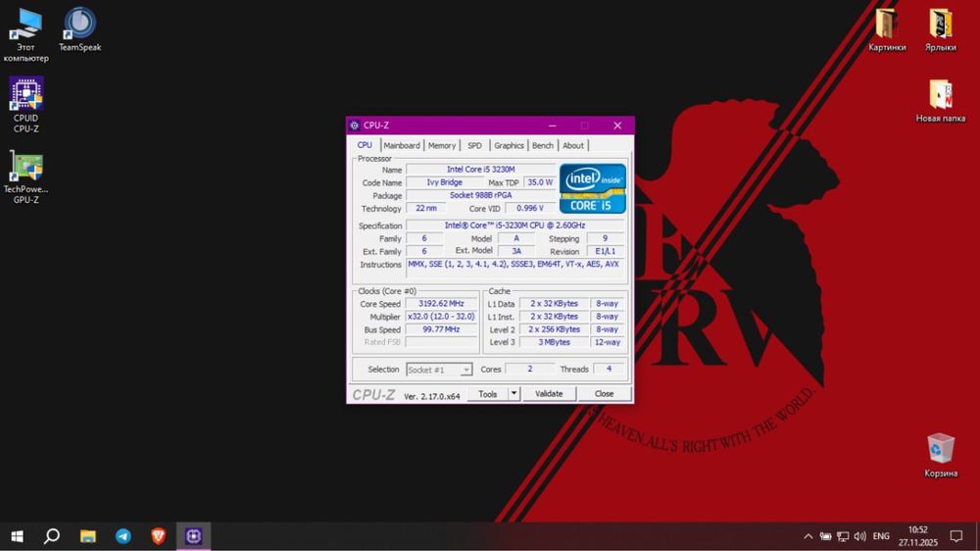The height and width of the screenshot is (551, 980).
Task: Click the CPU-Z taskbar button
Action: (193, 536)
